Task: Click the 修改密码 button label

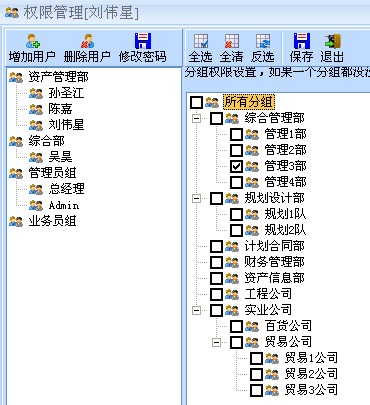Action: click(x=143, y=57)
